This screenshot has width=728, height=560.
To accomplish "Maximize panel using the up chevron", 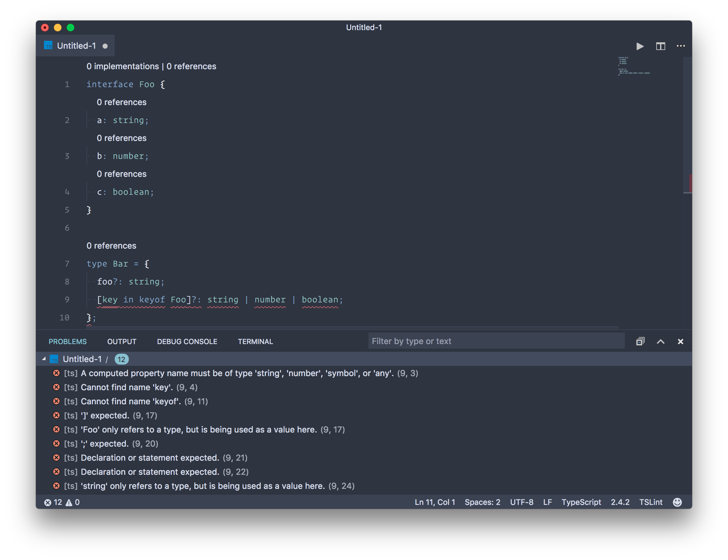I will 660,341.
